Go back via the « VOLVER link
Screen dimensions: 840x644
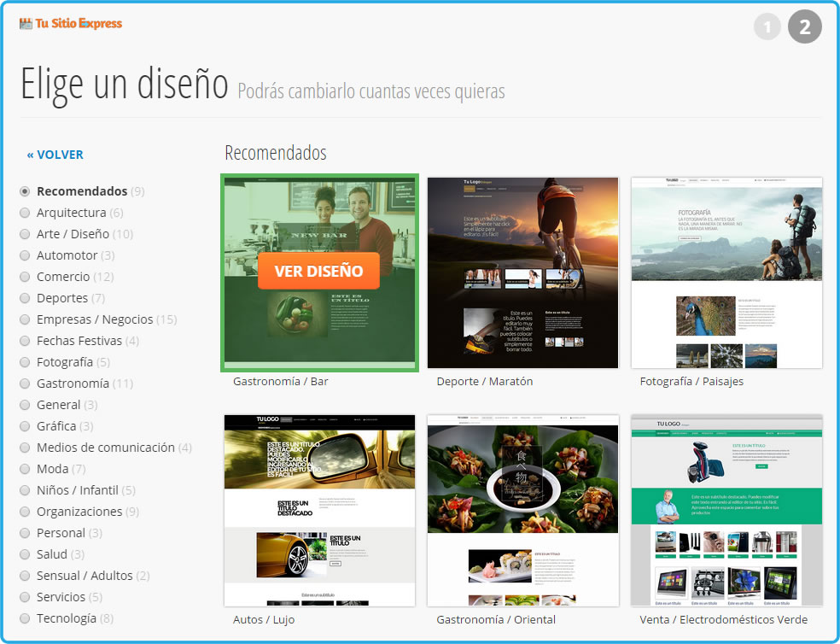tap(55, 155)
